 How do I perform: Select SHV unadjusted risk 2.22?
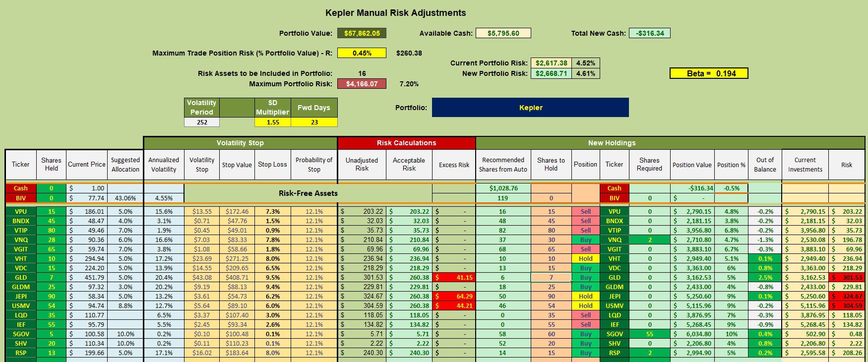[362, 343]
